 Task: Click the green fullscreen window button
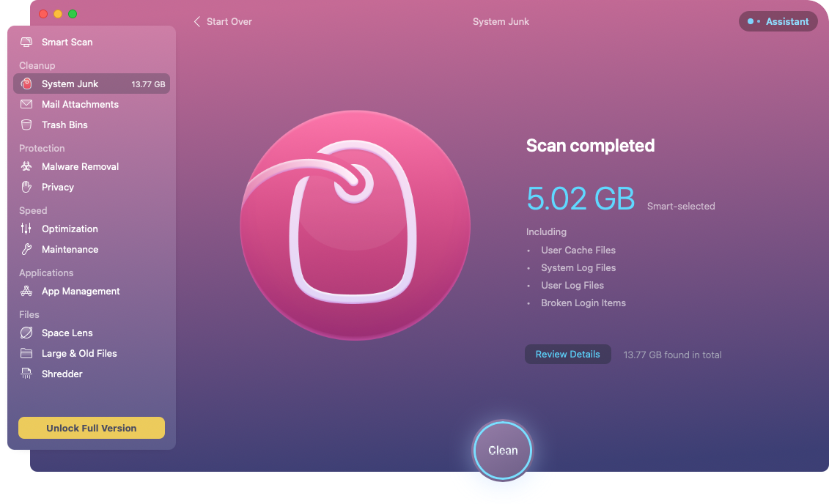click(73, 14)
